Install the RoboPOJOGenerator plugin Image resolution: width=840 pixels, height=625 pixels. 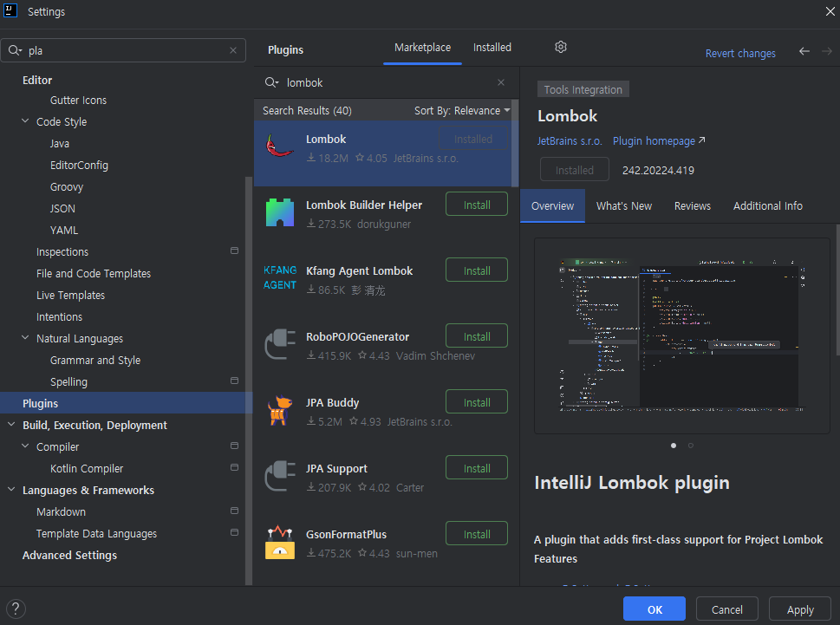pyautogui.click(x=476, y=336)
